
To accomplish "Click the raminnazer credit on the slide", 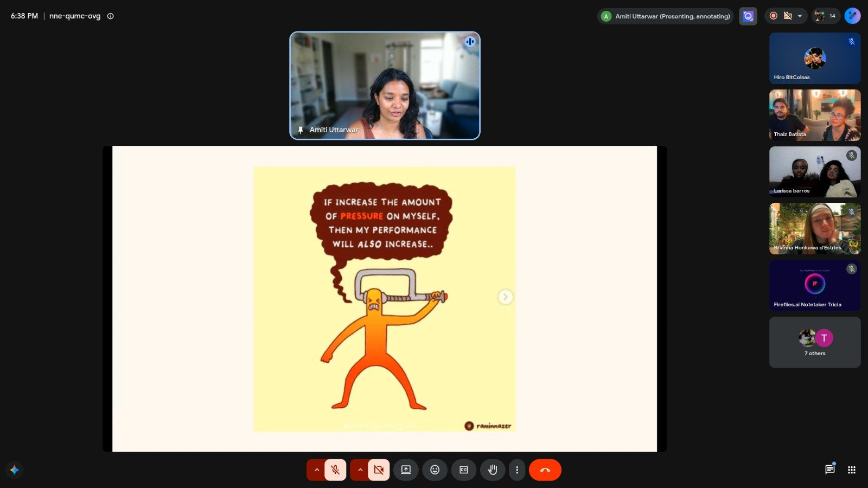I will pyautogui.click(x=488, y=426).
